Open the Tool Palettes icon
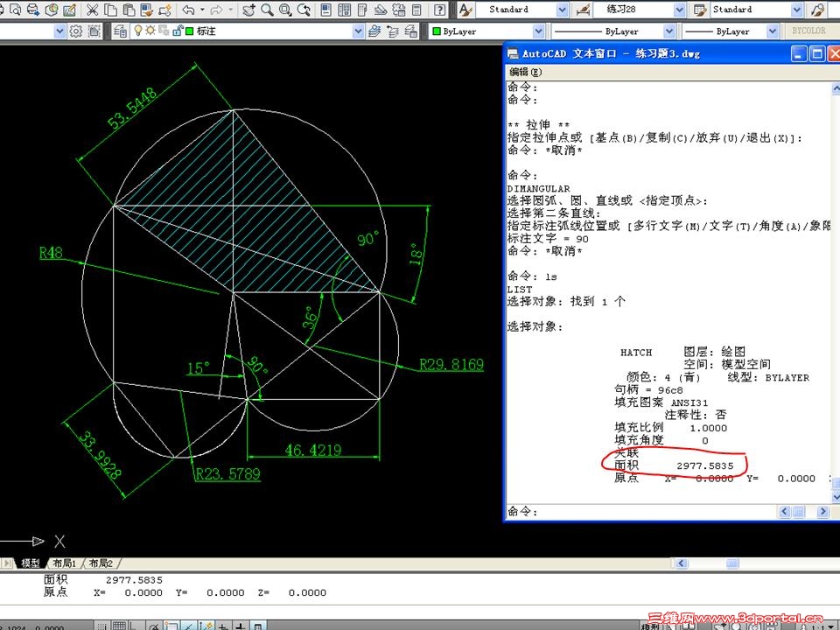This screenshot has height=630, width=840. click(x=362, y=9)
